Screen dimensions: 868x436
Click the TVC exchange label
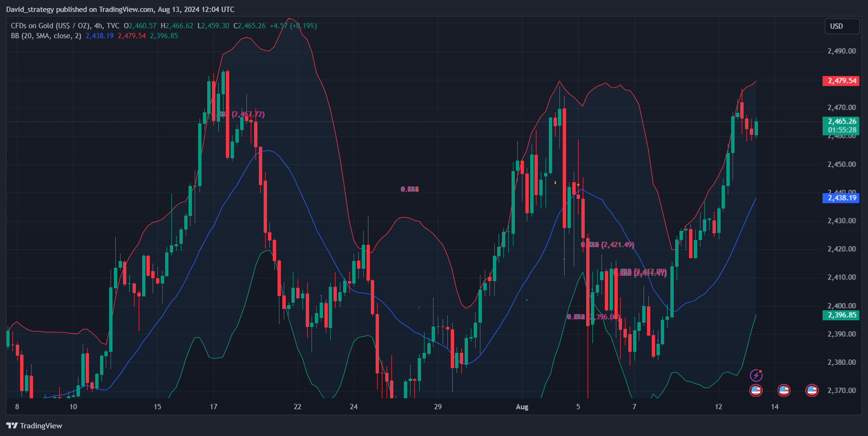113,26
